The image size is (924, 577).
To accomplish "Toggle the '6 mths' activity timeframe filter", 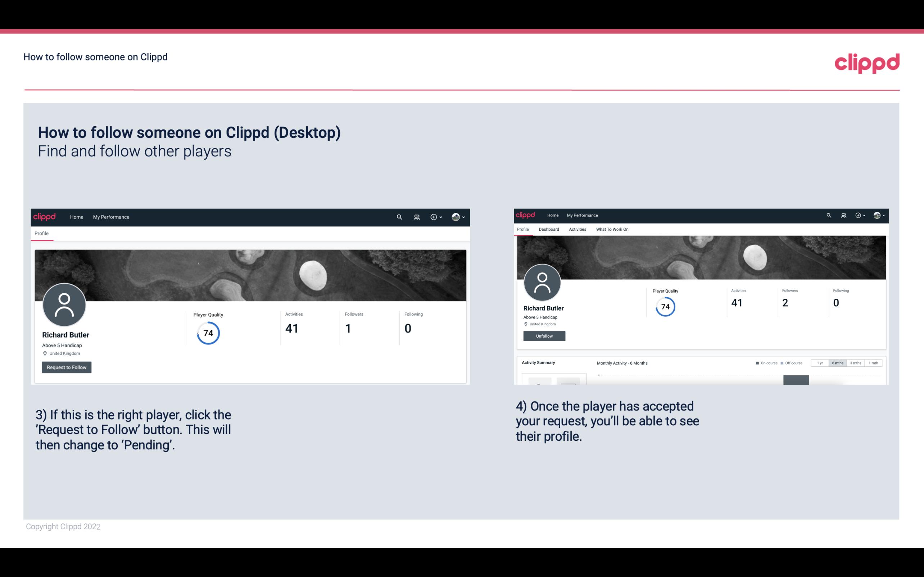I will [x=838, y=363].
